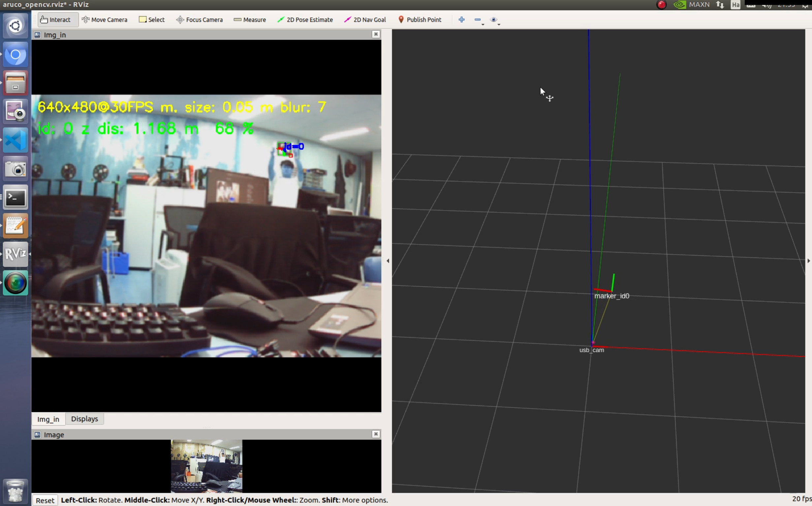Close the Img_in panel
This screenshot has height=506, width=812.
coord(376,34)
